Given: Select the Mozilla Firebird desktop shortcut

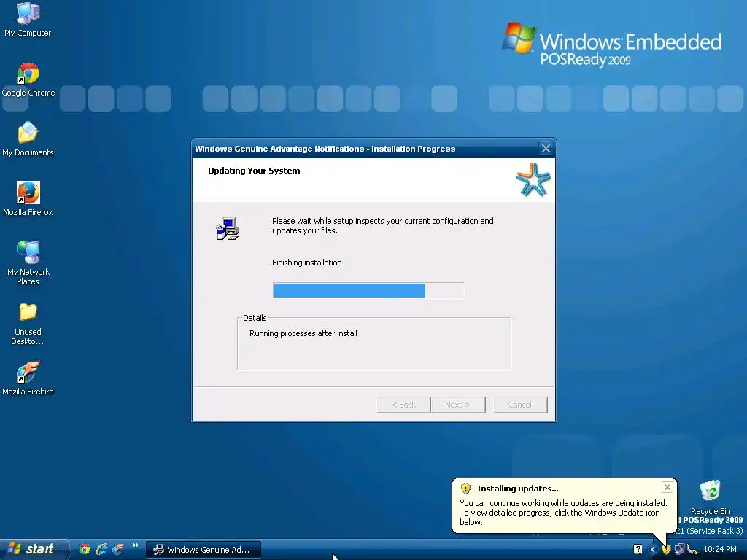Looking at the screenshot, I should coord(28,379).
